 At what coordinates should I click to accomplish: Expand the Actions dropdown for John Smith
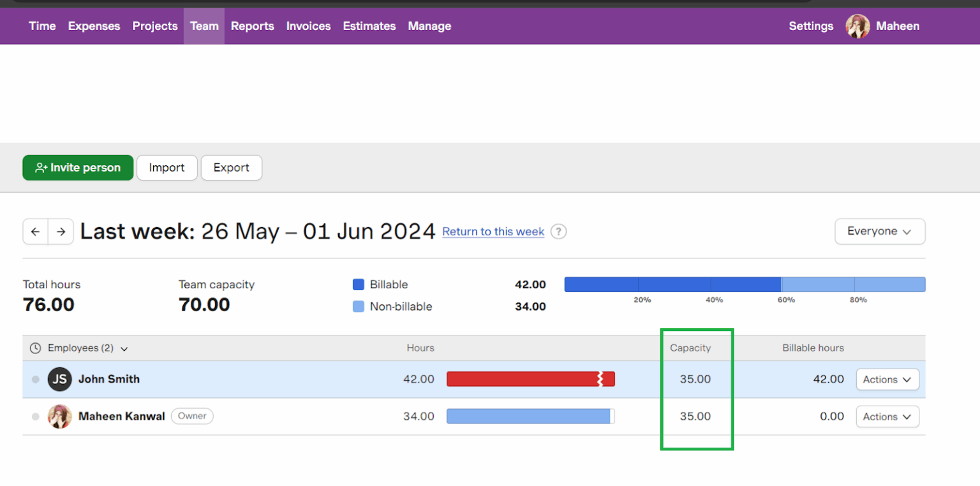pyautogui.click(x=887, y=379)
